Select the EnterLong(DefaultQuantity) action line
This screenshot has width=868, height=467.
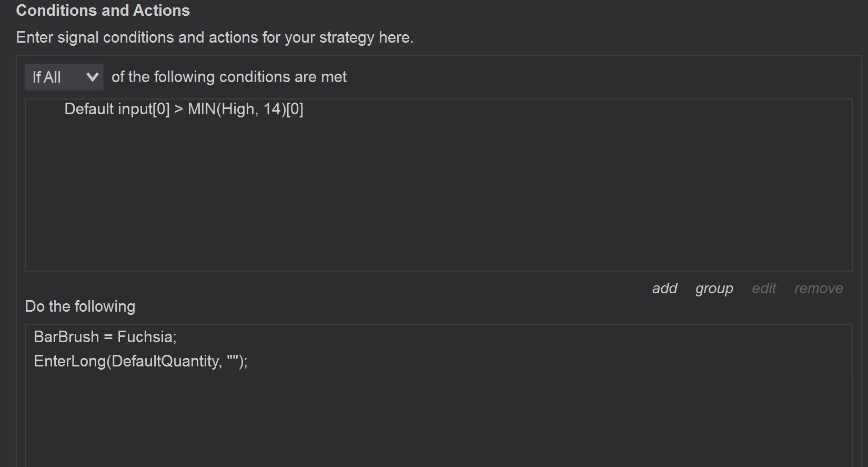140,361
